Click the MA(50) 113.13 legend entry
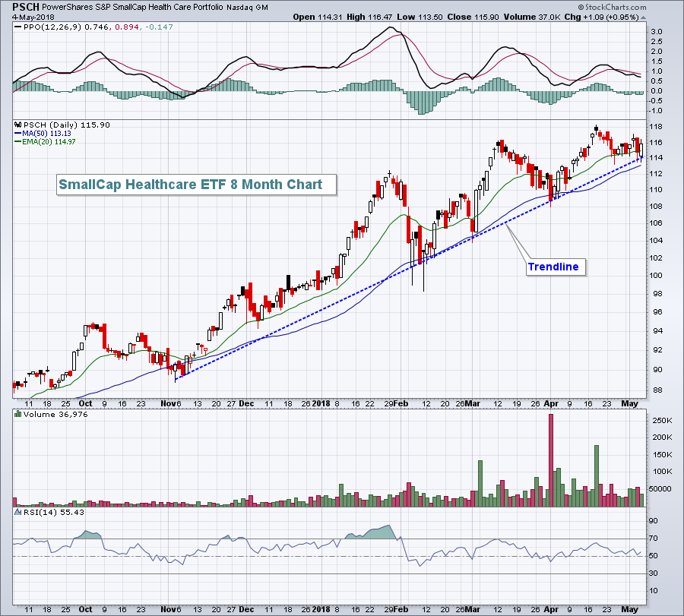 [x=46, y=134]
